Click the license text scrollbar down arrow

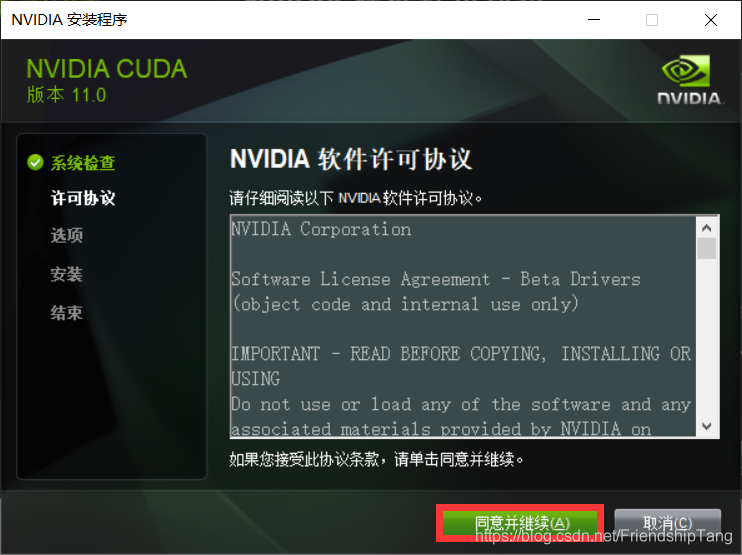coord(707,426)
